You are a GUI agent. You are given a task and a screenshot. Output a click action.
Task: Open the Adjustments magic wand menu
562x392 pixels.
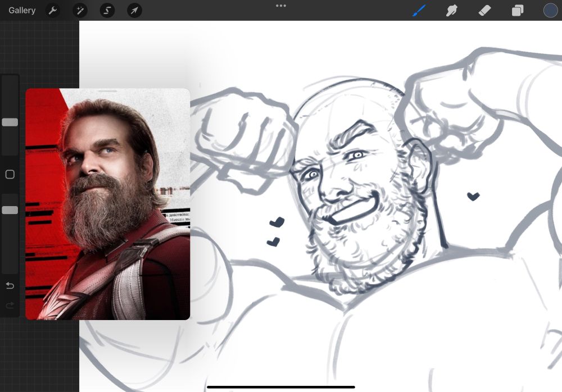pos(80,11)
